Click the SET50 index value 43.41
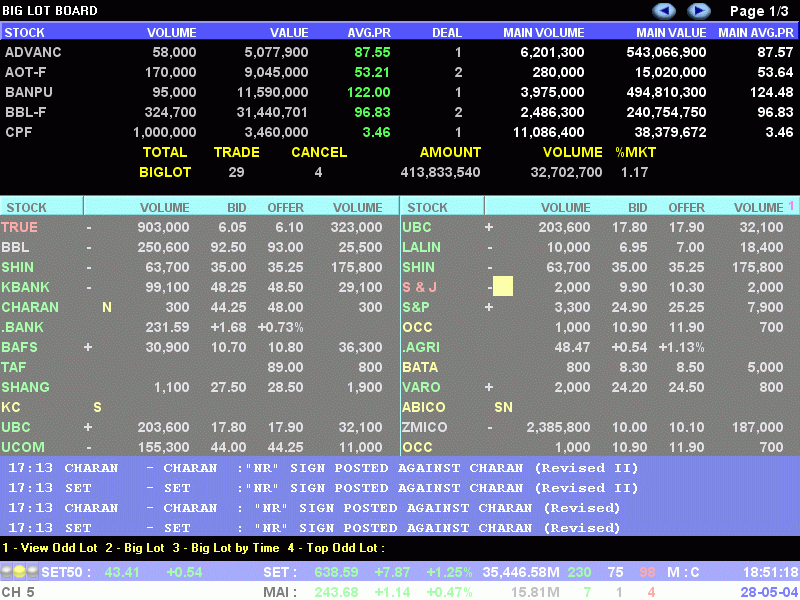 point(122,572)
